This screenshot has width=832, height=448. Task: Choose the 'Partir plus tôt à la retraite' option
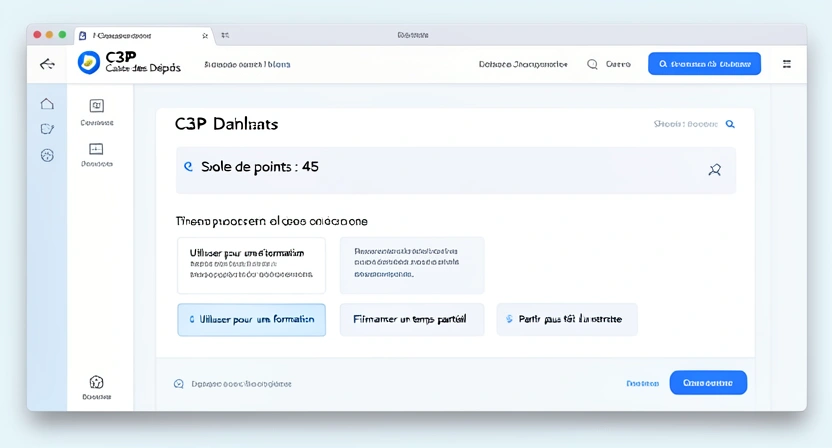pyautogui.click(x=567, y=320)
